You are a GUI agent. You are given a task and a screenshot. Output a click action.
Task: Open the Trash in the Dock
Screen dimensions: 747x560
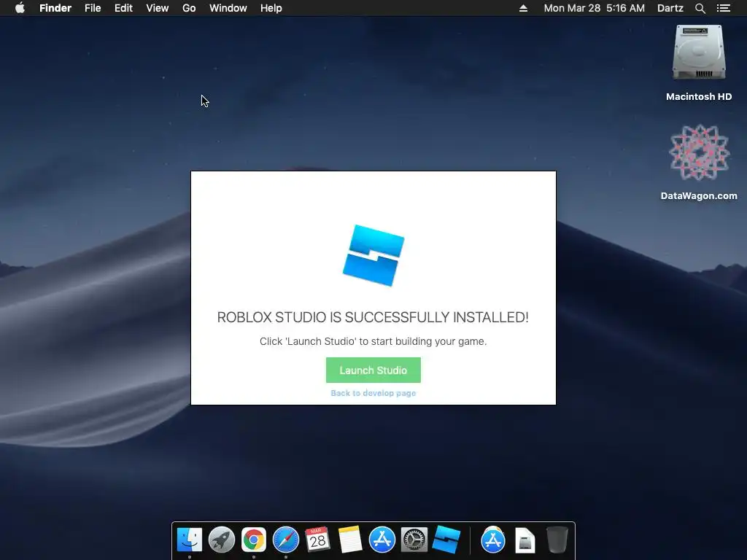tap(557, 540)
